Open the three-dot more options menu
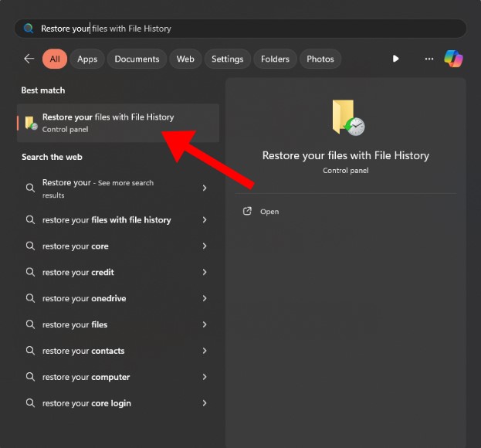The height and width of the screenshot is (448, 481). click(428, 59)
